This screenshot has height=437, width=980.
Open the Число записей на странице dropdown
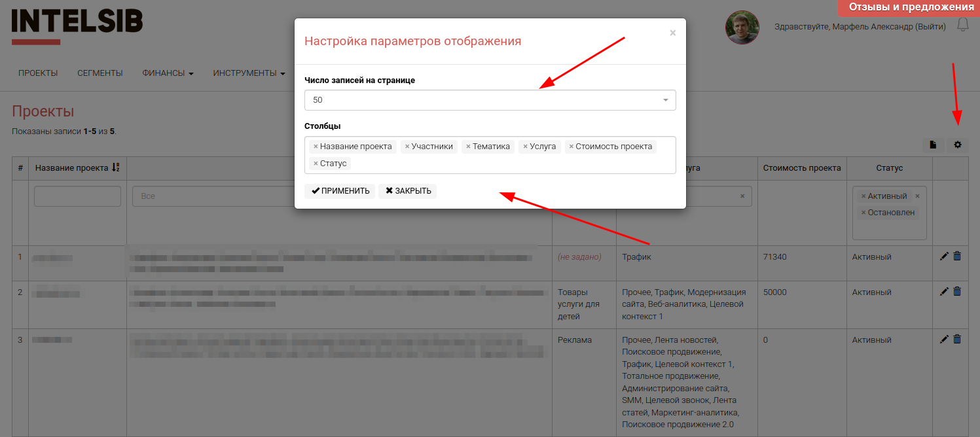point(490,100)
